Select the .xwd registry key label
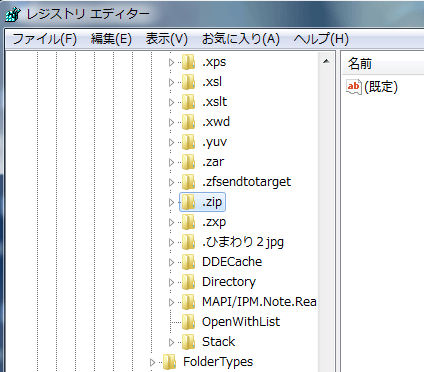The image size is (424, 372). click(216, 122)
